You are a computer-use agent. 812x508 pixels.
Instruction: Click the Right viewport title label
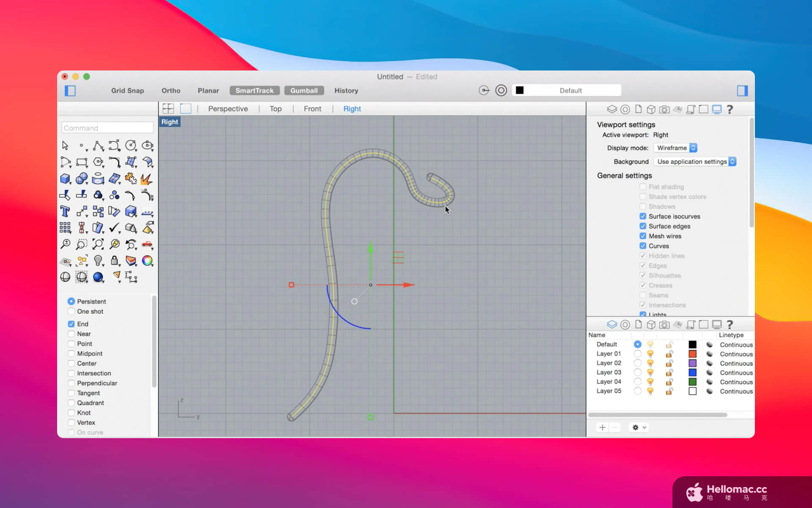coord(169,122)
